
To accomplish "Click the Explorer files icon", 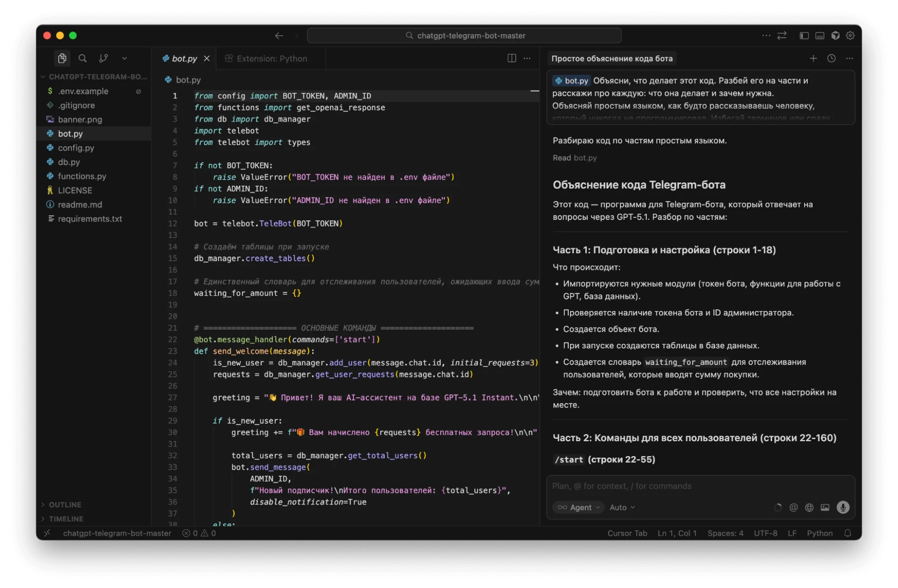I will tap(62, 58).
